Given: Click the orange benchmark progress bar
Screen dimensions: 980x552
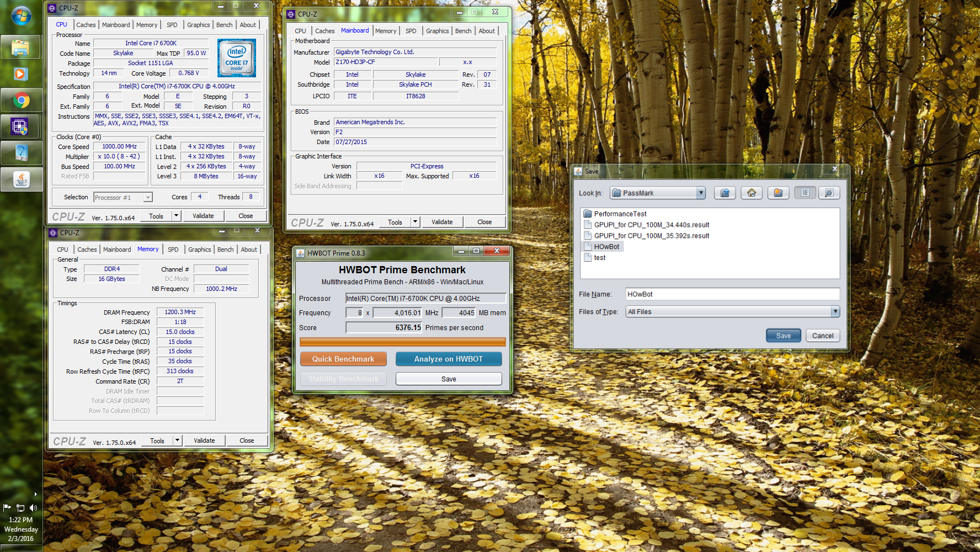Looking at the screenshot, I should [403, 342].
